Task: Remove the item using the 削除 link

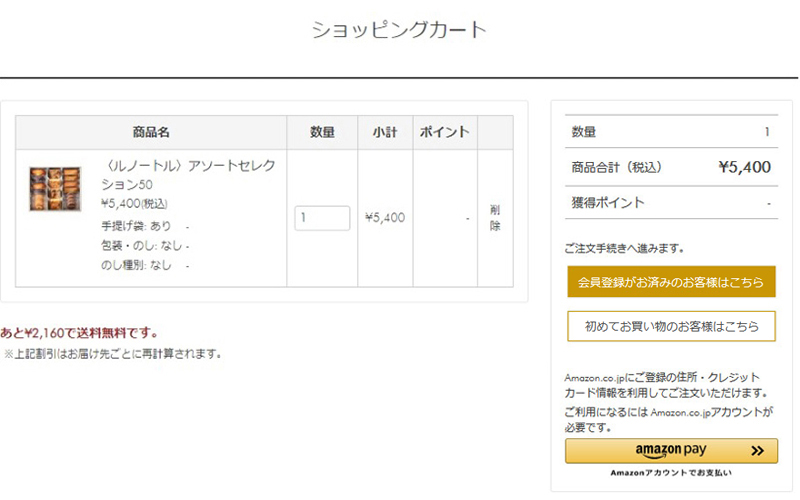Action: pos(495,218)
